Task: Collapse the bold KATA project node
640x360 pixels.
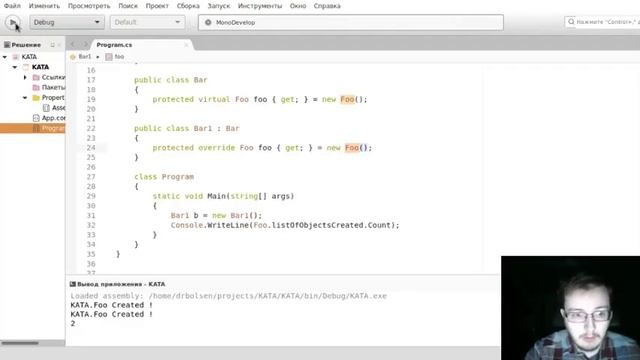Action: [15, 67]
